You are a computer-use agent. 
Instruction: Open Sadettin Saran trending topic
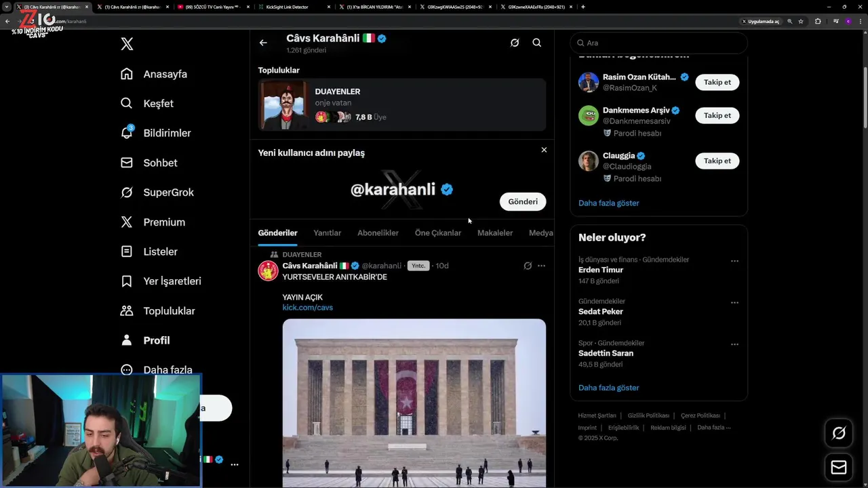click(606, 353)
